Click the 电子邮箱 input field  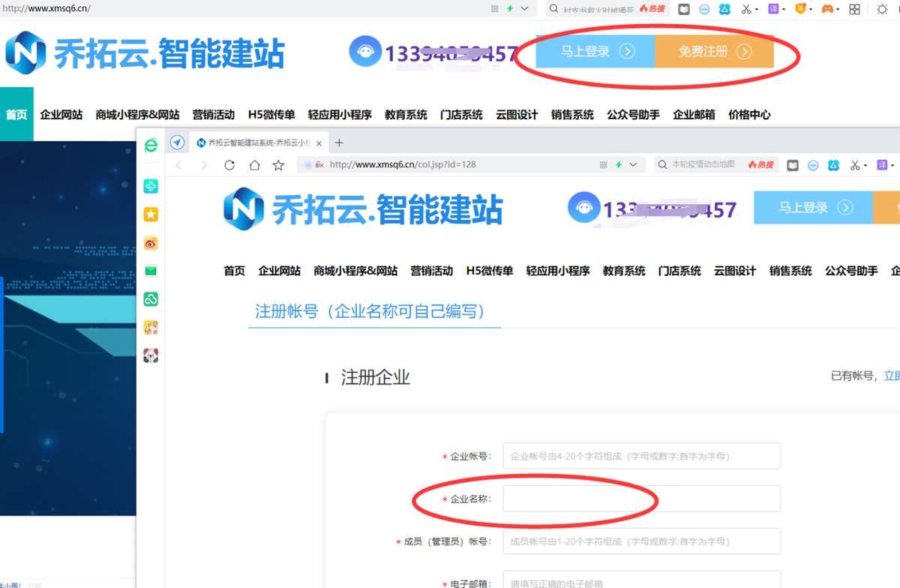641,580
